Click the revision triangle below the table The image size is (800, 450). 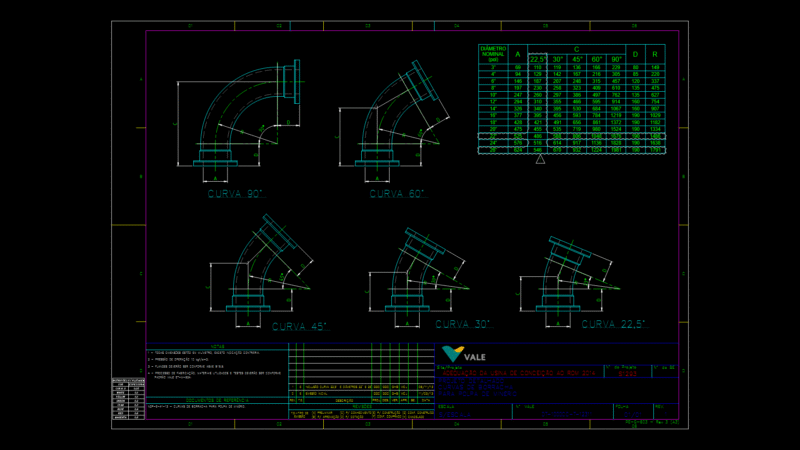point(540,159)
